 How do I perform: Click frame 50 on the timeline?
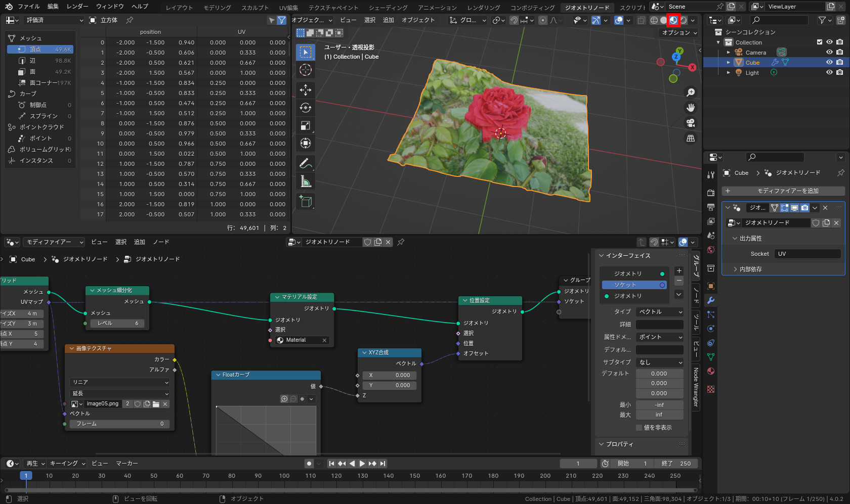(x=153, y=476)
